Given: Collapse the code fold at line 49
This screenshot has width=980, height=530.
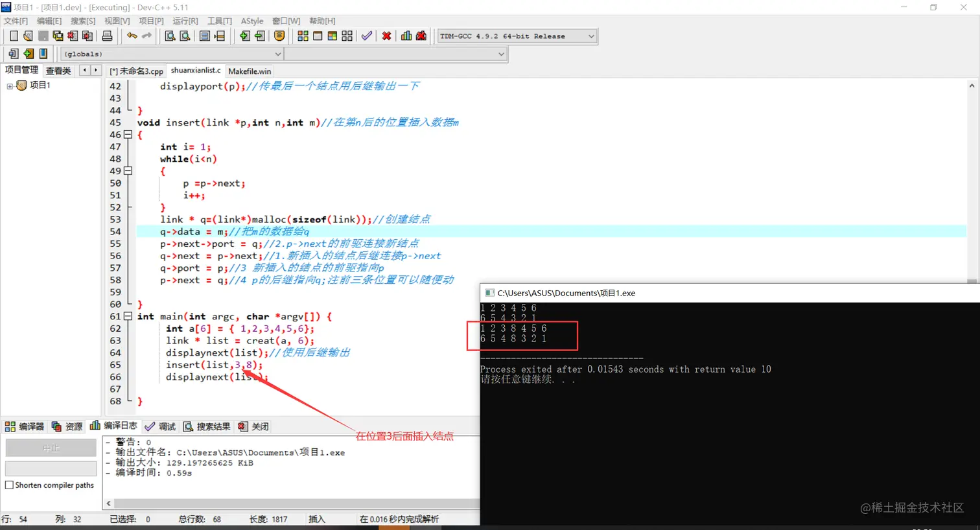Looking at the screenshot, I should pyautogui.click(x=128, y=171).
